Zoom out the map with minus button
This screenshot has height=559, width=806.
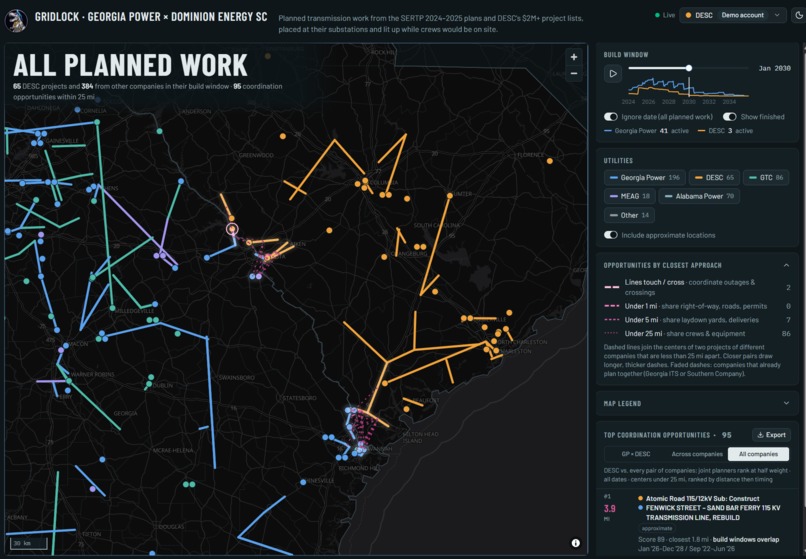point(574,74)
